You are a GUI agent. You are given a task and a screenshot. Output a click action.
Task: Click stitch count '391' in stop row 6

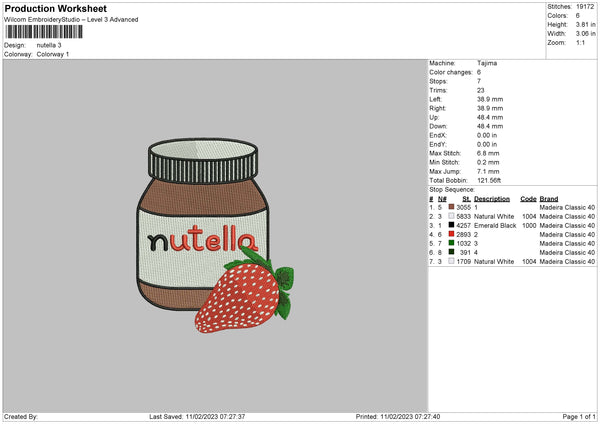pos(465,253)
